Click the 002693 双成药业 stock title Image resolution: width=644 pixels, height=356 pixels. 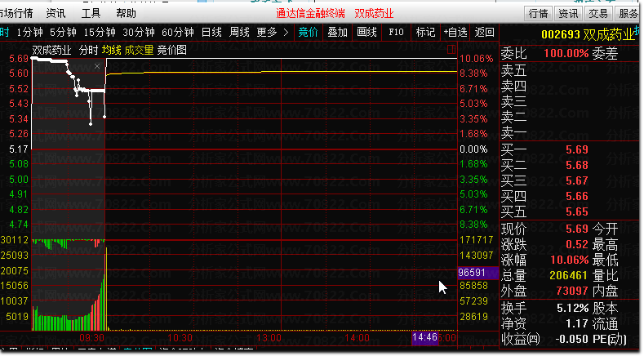point(588,34)
